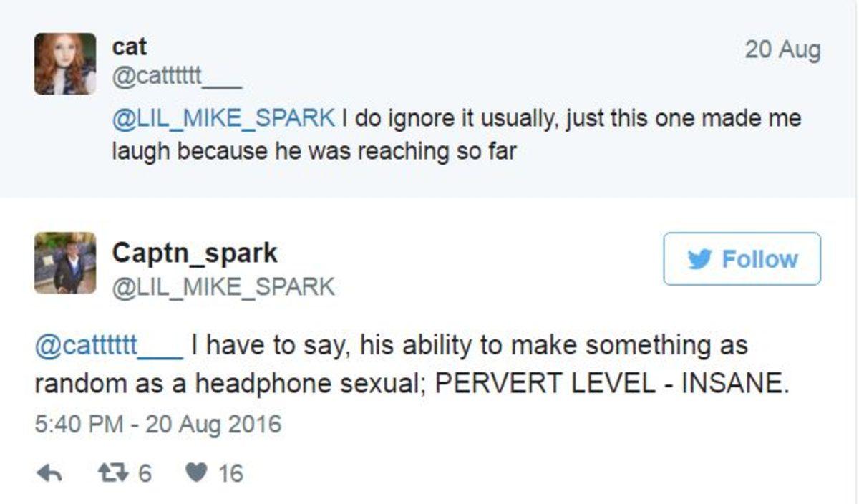The image size is (859, 504).
Task: Open the @LIL_MIKE_SPARK mention in cat's reply
Action: (223, 117)
